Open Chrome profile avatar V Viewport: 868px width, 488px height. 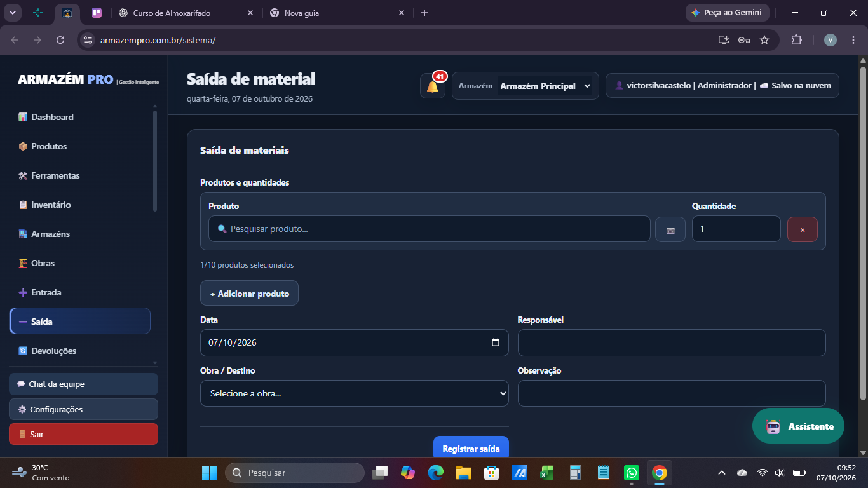[831, 40]
